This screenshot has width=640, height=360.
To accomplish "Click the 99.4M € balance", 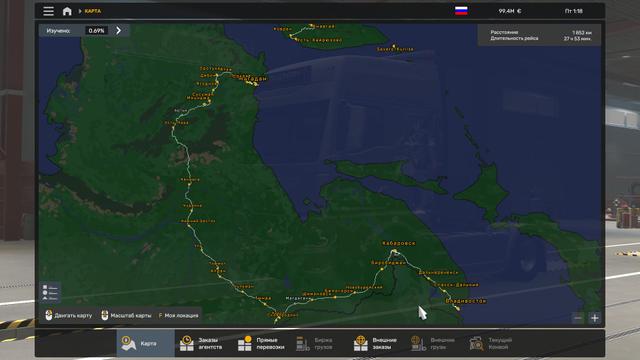I will 509,11.
